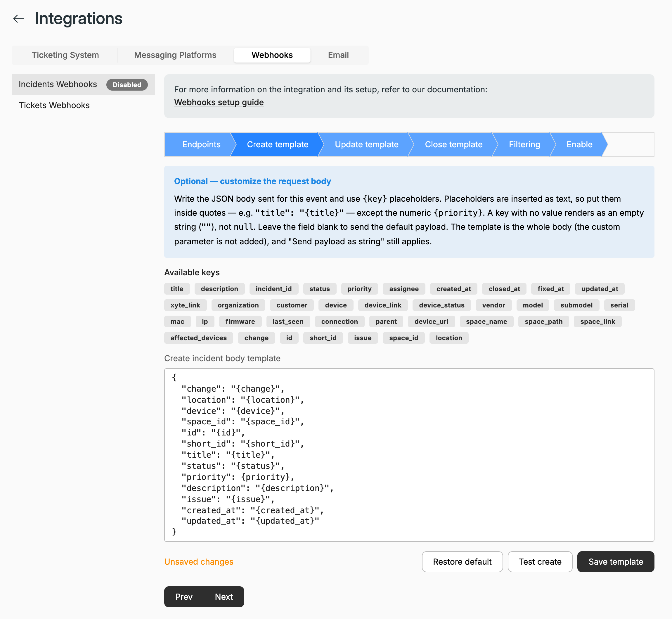Image resolution: width=672 pixels, height=619 pixels.
Task: Select the Create template step
Action: 277,144
